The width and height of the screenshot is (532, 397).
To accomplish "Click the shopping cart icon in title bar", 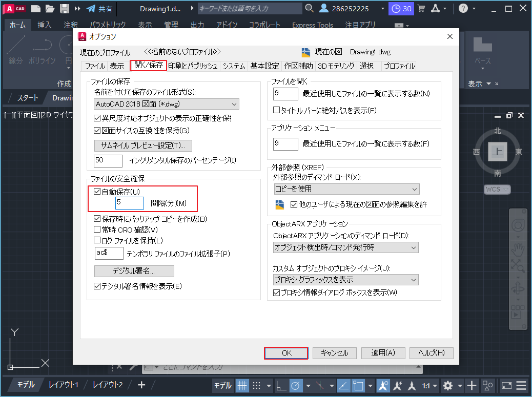I will pos(422,9).
